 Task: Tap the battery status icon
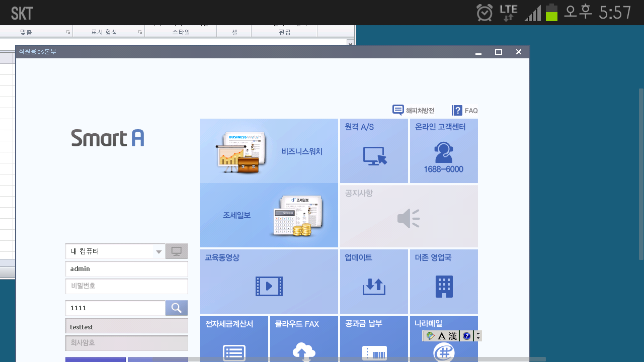pos(551,13)
